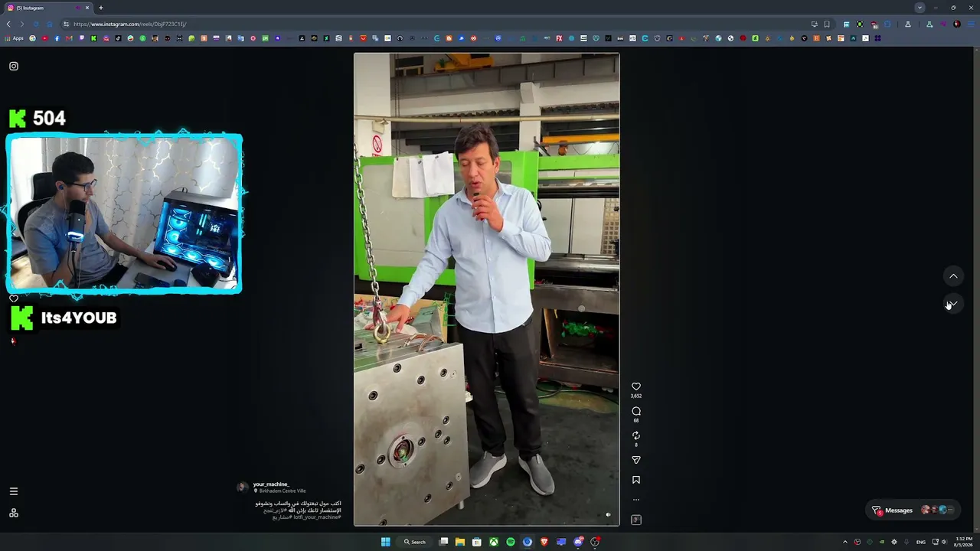Open volume control in system tray
Viewport: 980px width, 551px height.
point(945,542)
